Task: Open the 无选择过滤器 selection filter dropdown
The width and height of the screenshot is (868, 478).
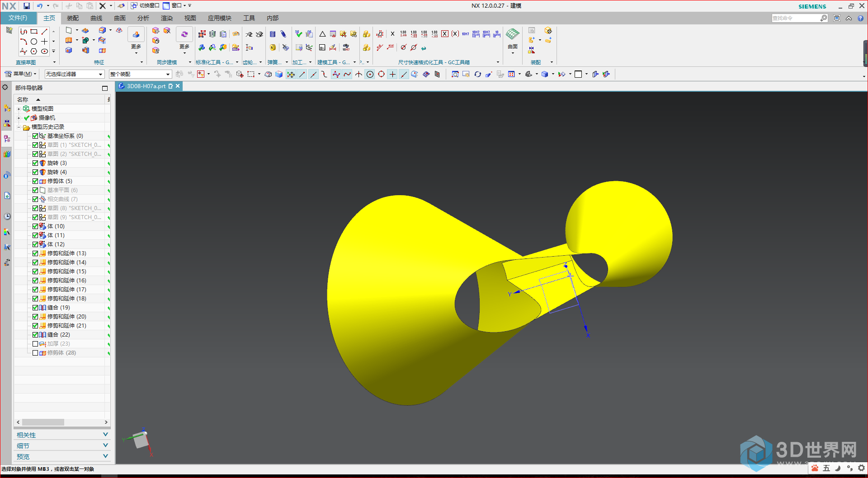Action: coord(75,74)
